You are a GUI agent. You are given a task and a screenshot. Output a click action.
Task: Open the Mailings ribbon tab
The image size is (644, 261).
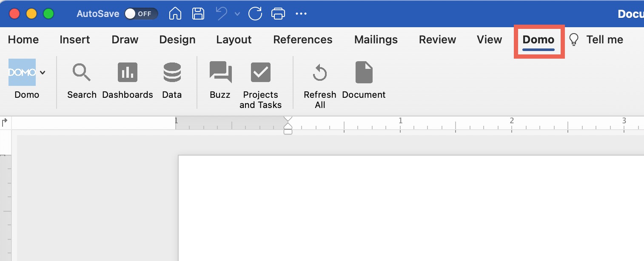point(376,40)
